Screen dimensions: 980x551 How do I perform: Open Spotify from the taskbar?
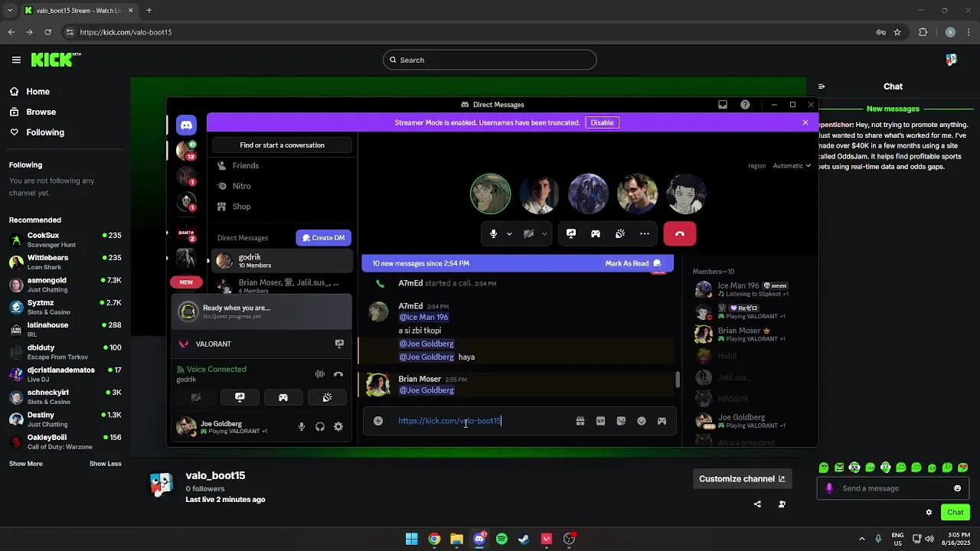point(501,539)
